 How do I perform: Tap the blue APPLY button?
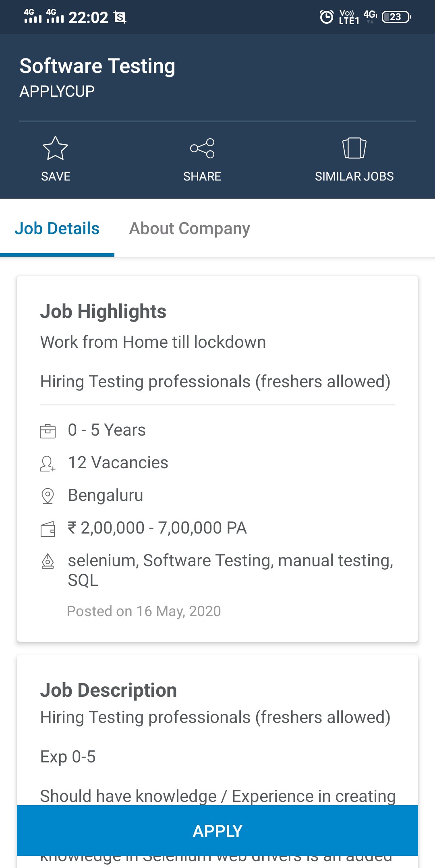coord(217,831)
